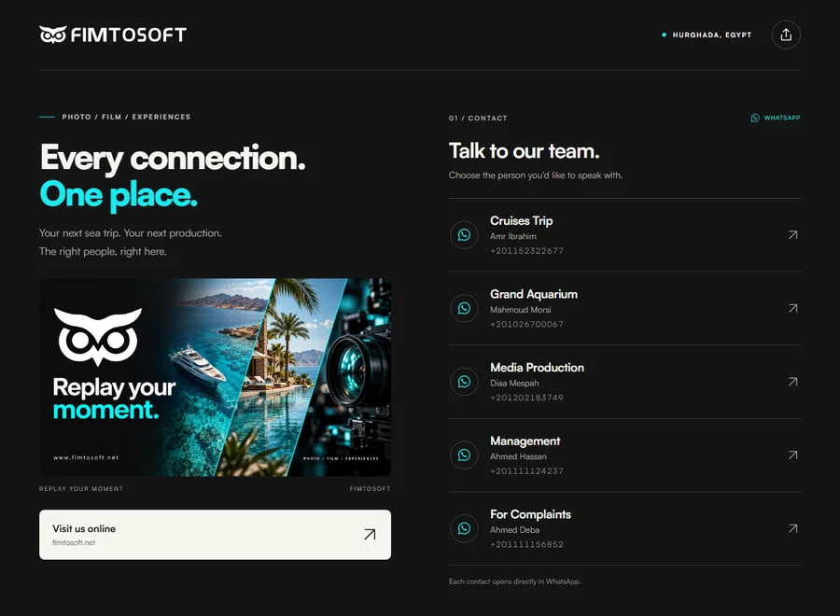
Task: Click the Management contact title
Action: 525,441
